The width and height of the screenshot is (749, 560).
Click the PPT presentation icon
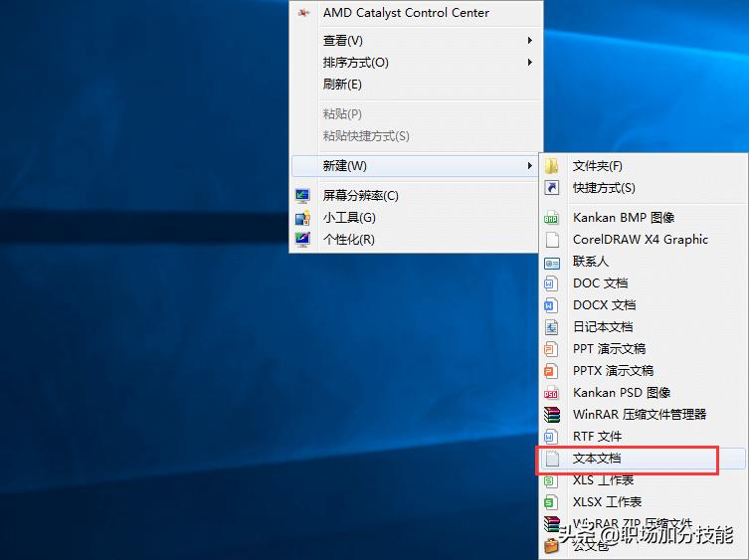[x=551, y=349]
